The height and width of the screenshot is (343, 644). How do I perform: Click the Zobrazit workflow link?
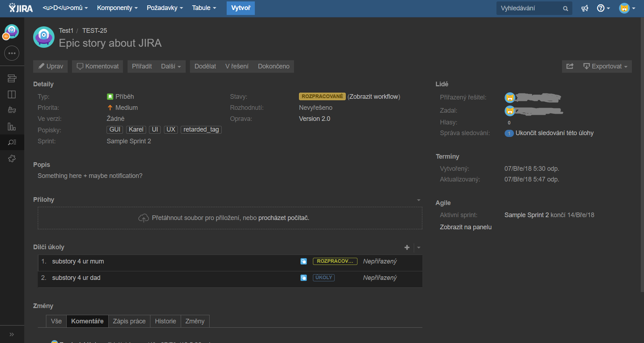point(374,97)
